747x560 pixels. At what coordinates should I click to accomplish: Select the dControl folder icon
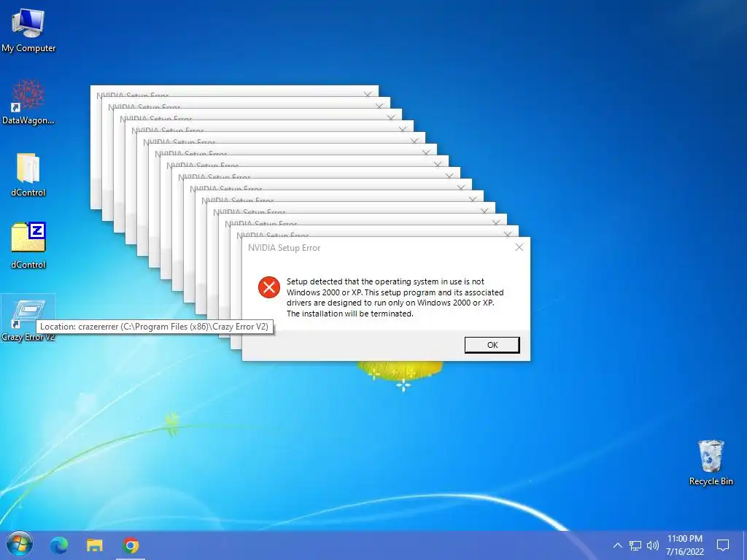tap(28, 175)
